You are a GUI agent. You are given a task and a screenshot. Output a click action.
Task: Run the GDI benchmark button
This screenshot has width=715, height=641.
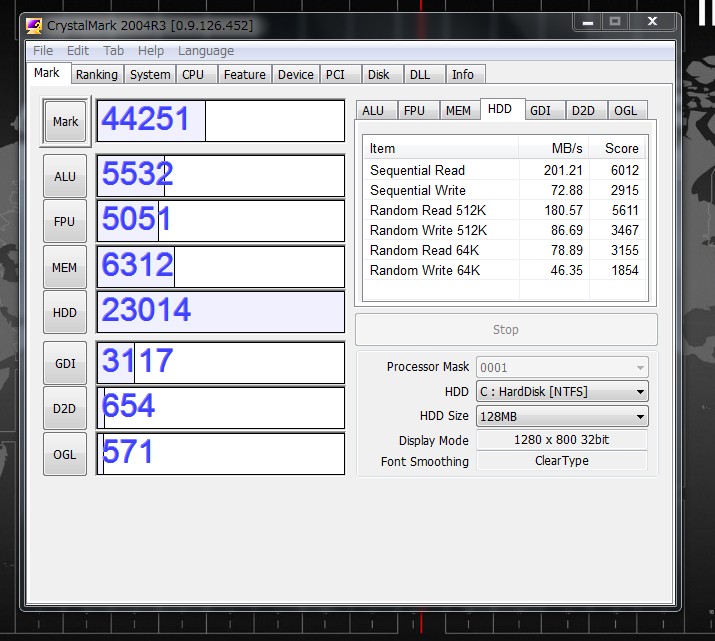65,363
